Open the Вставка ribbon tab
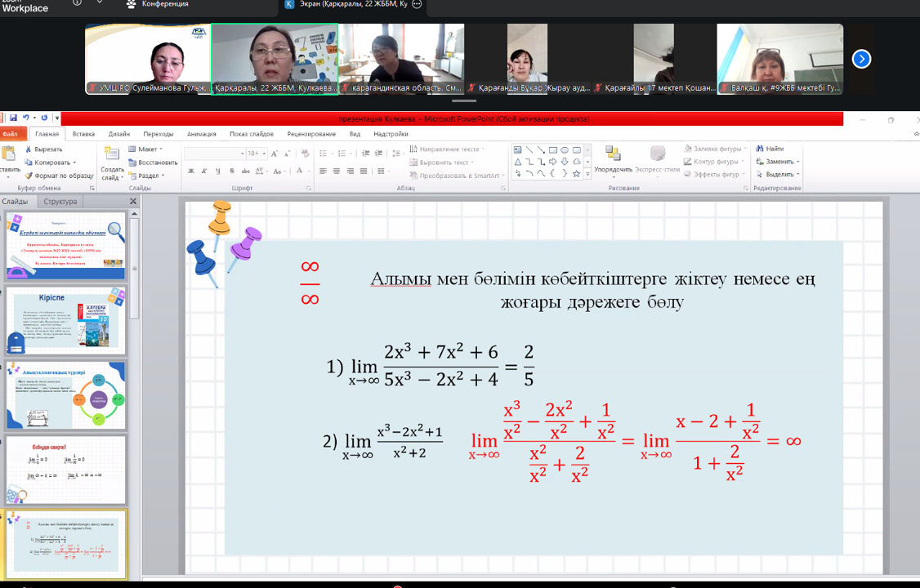Screen dimensions: 920x588 click(83, 134)
